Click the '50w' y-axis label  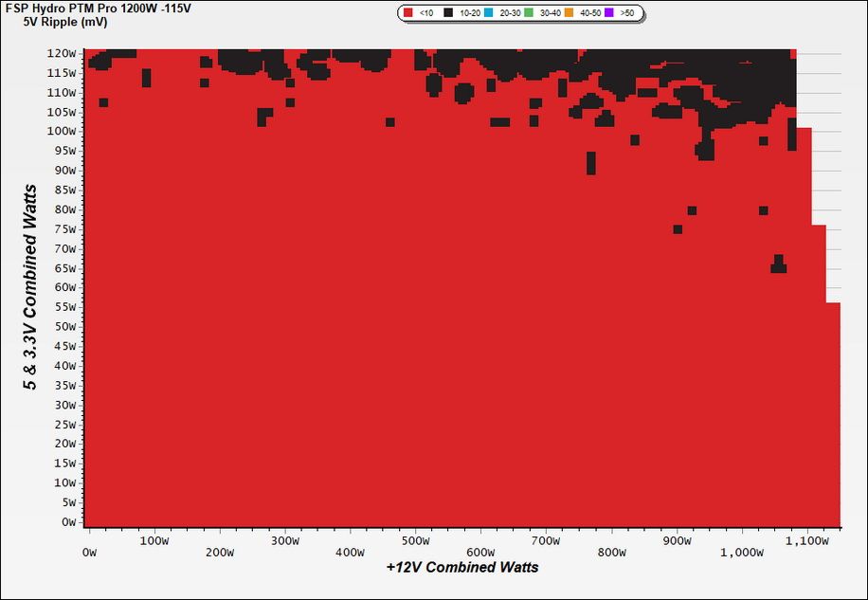64,327
